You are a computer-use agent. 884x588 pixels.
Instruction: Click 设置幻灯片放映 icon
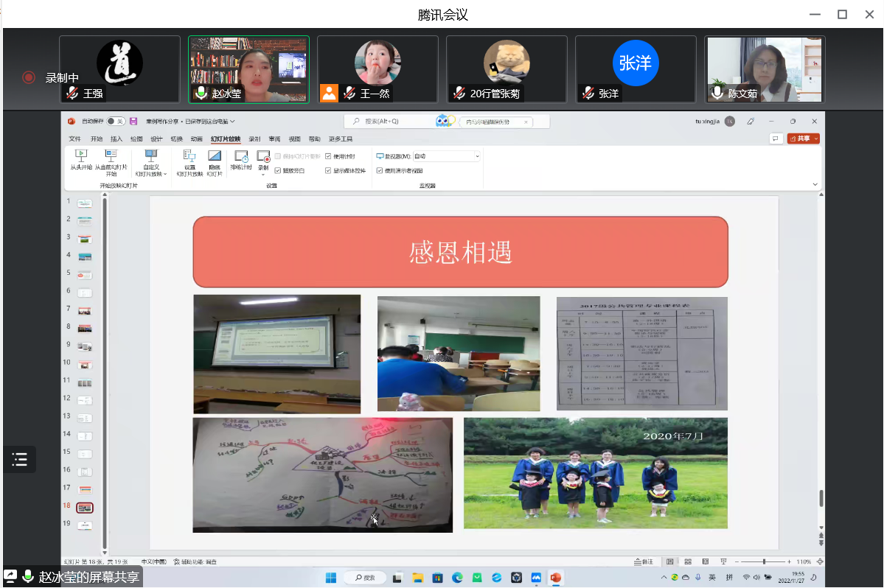pyautogui.click(x=189, y=156)
